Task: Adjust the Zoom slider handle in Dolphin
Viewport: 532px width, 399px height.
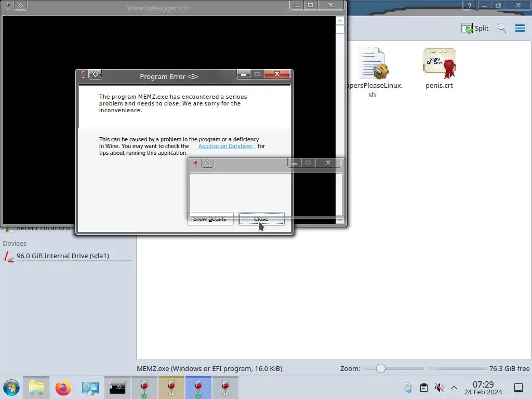Action: (381, 368)
